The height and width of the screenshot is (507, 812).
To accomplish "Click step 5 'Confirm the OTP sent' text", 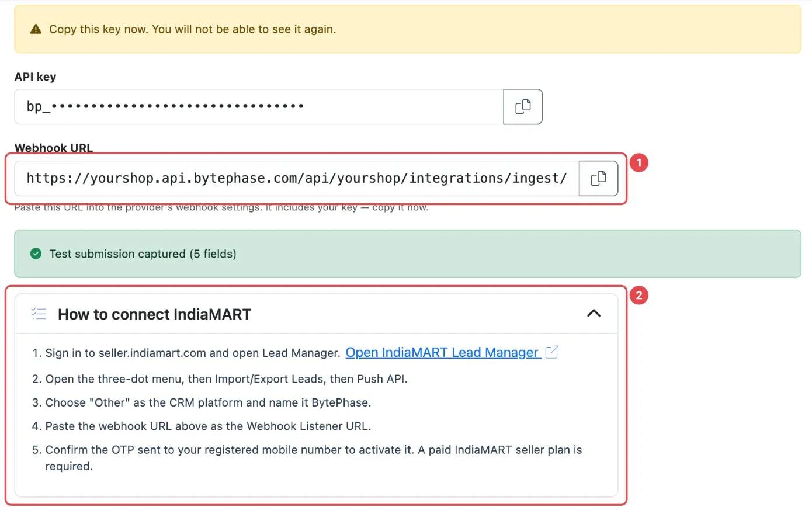I will click(314, 458).
